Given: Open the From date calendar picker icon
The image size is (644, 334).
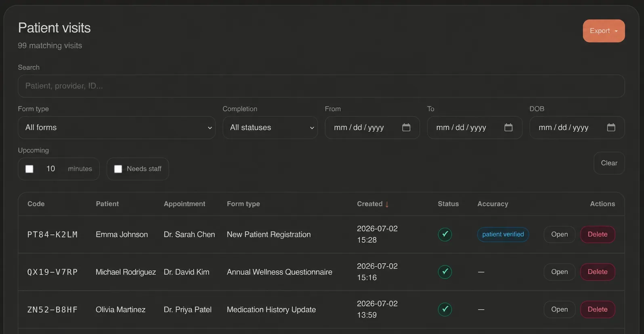Looking at the screenshot, I should [406, 128].
